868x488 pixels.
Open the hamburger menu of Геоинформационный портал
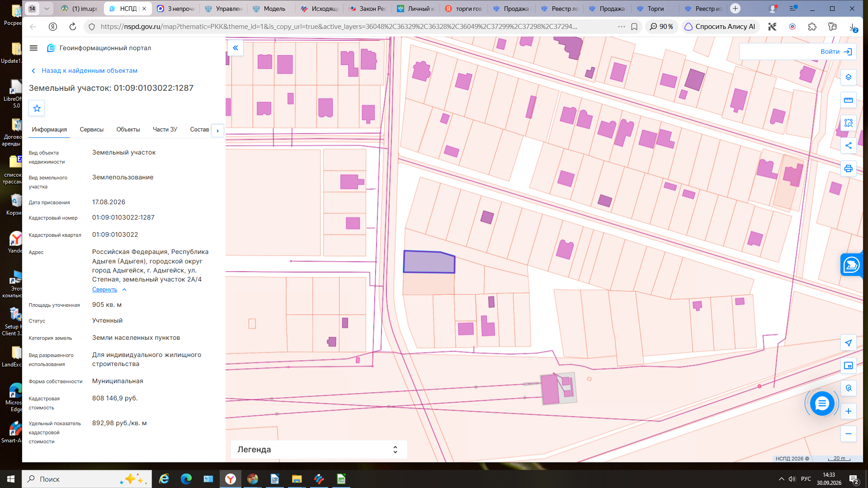pos(33,48)
